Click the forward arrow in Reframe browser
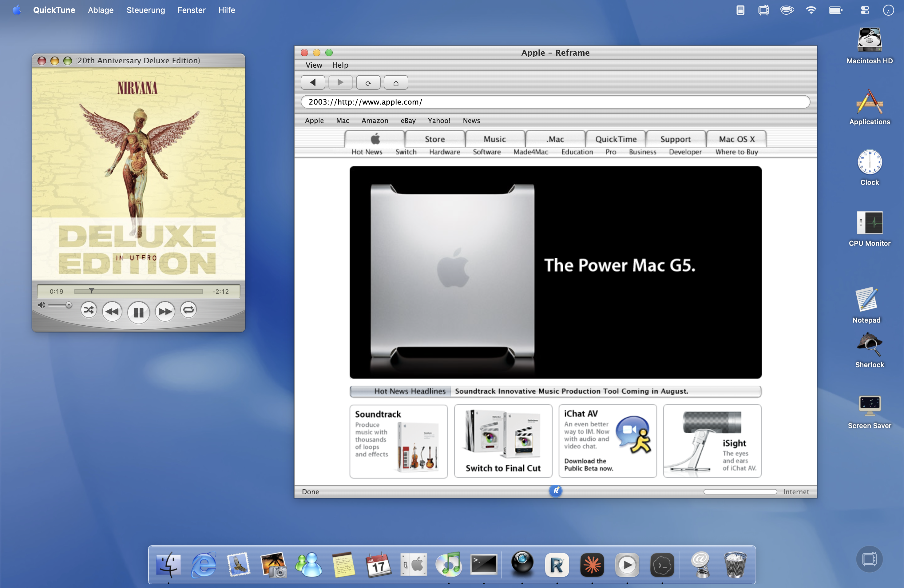The height and width of the screenshot is (588, 904). pos(340,82)
